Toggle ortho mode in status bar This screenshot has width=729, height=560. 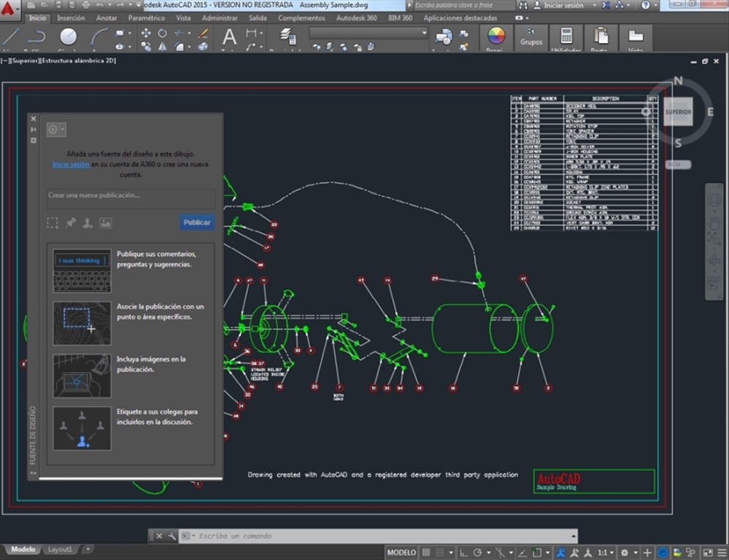point(463,553)
